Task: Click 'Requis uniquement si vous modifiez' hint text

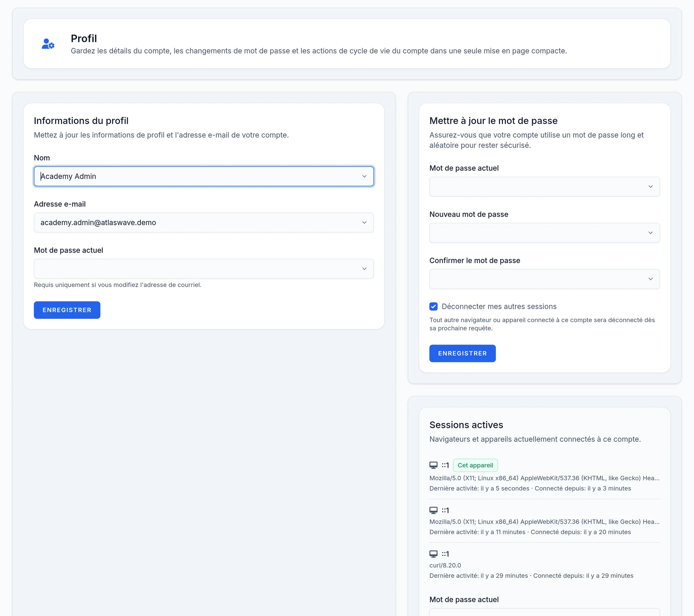Action: pos(118,285)
